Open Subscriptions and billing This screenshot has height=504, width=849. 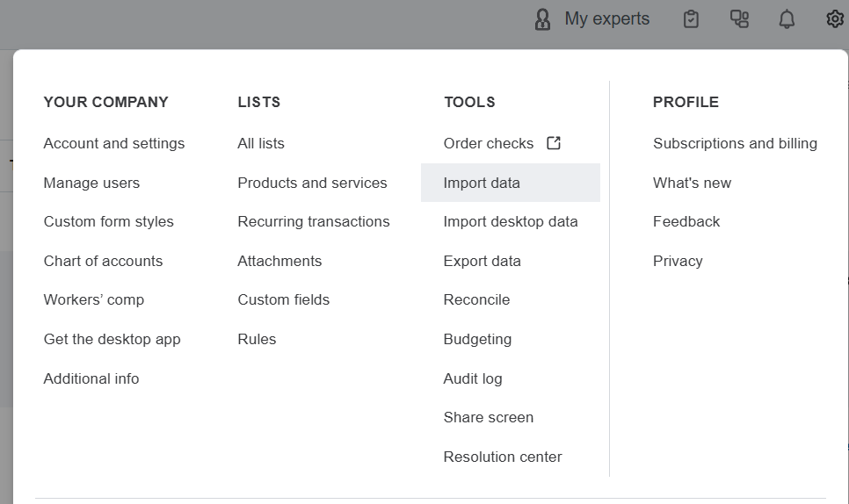[735, 143]
